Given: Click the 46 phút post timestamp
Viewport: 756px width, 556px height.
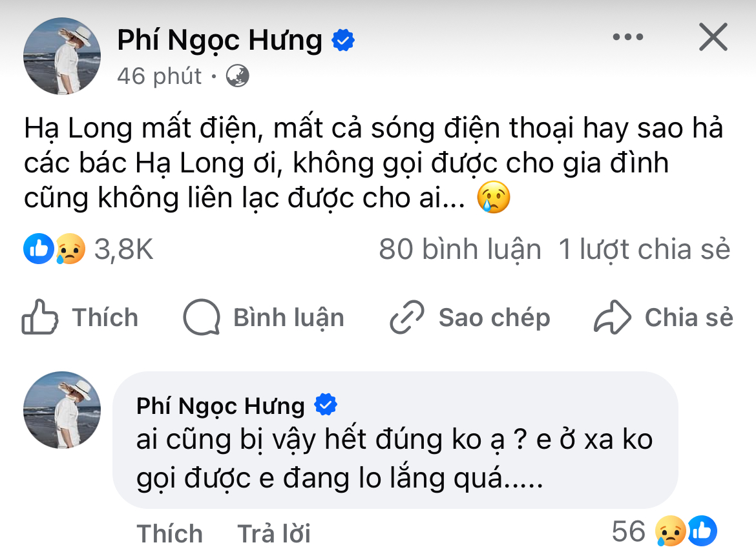Looking at the screenshot, I should [160, 77].
